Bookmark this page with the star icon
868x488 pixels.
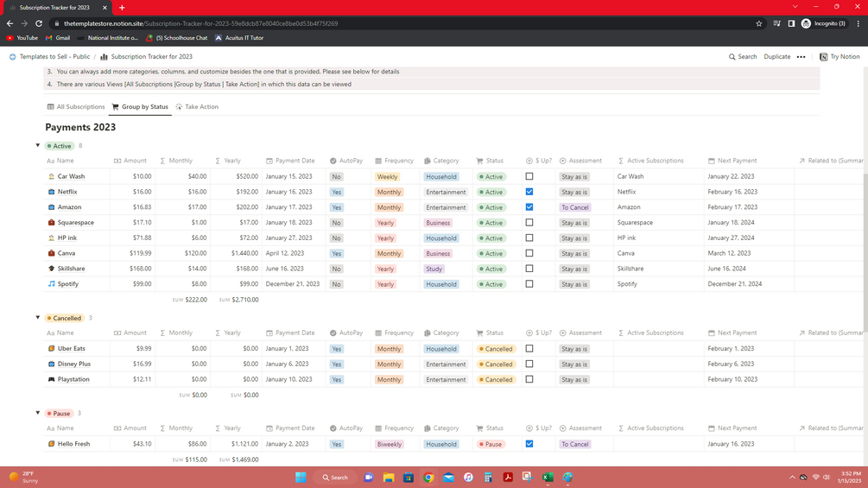pyautogui.click(x=759, y=24)
